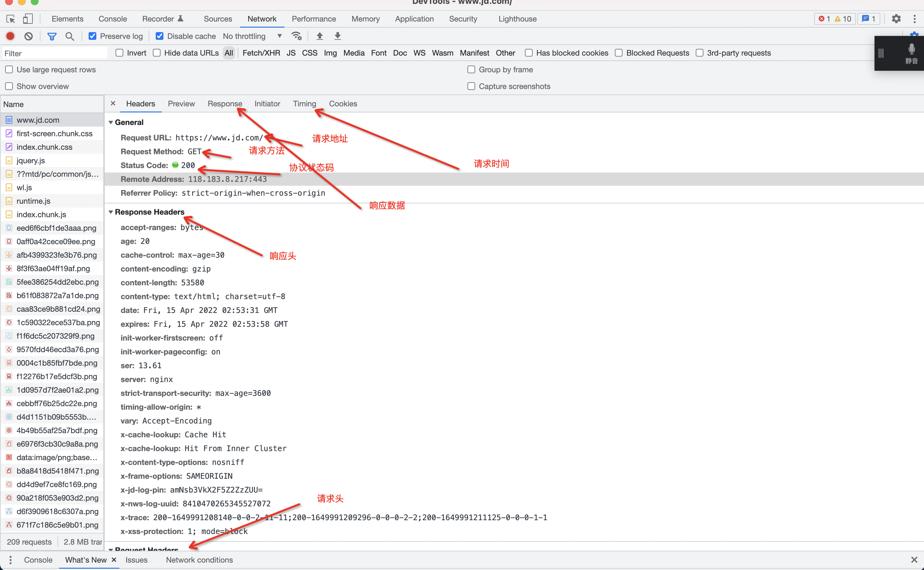Click the import HAR upload icon

319,36
